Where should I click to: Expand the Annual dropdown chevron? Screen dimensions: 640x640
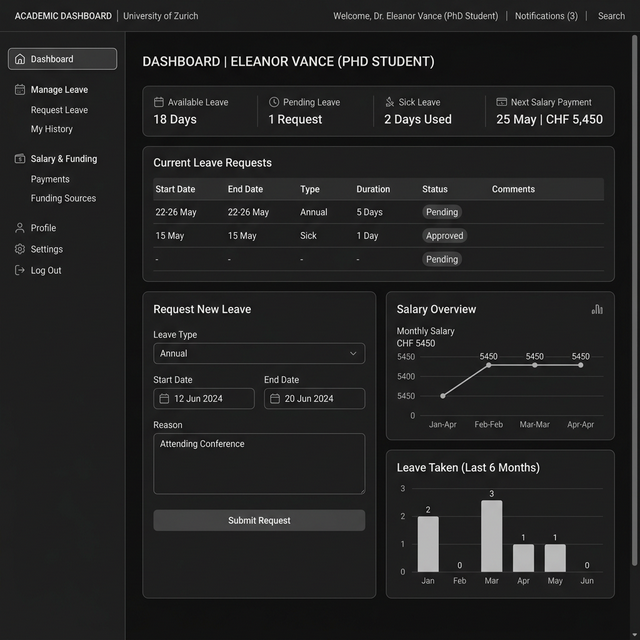click(353, 353)
